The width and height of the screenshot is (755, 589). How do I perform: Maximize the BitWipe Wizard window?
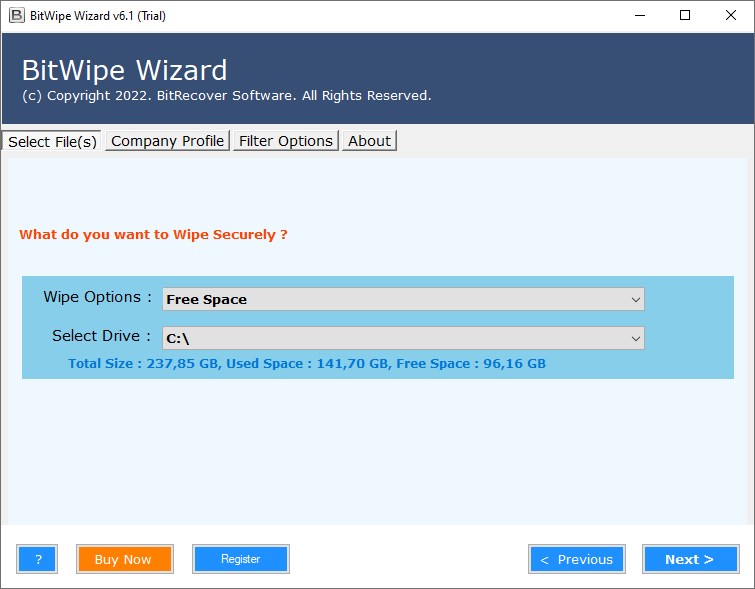point(685,15)
